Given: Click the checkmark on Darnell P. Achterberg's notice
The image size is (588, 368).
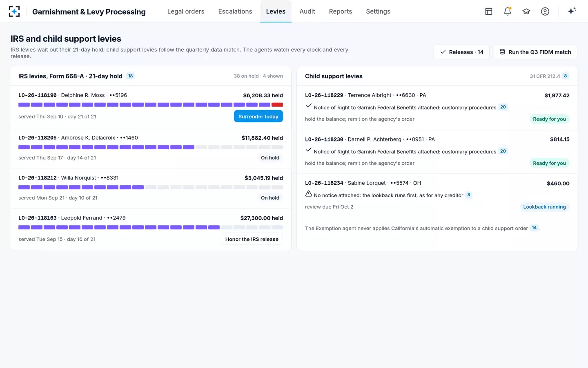Looking at the screenshot, I should click(x=309, y=150).
